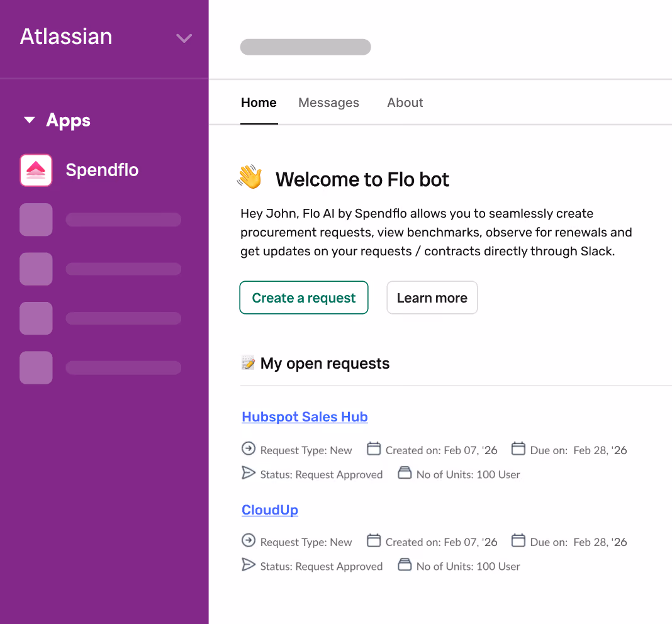Switch to the Home tab
This screenshot has width=672, height=624.
click(259, 103)
